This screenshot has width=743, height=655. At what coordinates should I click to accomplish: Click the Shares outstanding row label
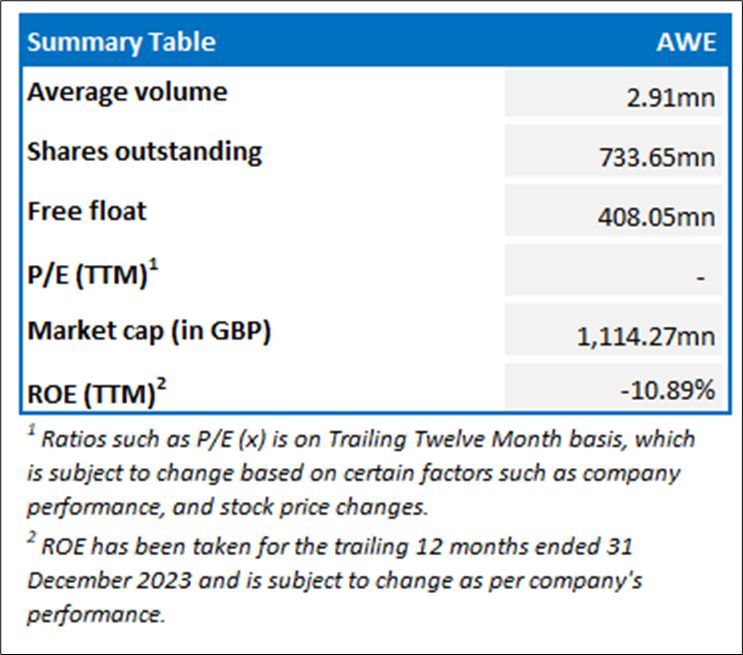pos(144,151)
